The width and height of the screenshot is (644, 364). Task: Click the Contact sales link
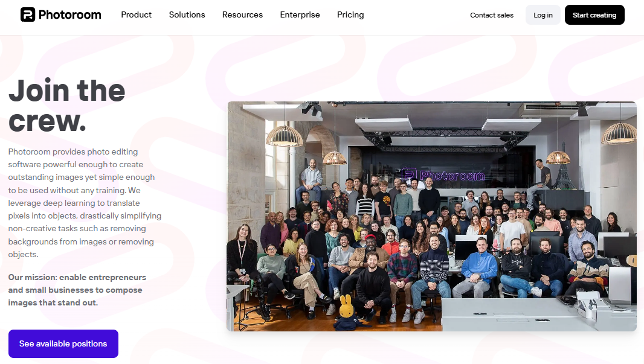click(x=492, y=15)
